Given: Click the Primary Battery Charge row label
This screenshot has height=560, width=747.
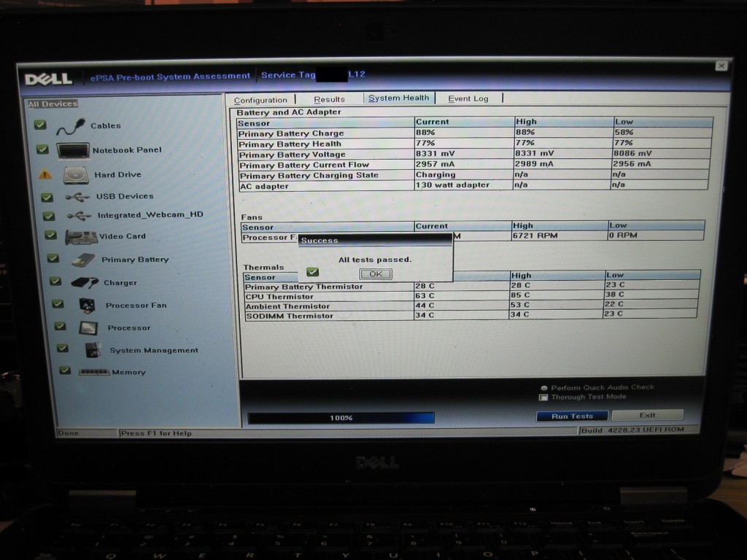Looking at the screenshot, I should (x=290, y=134).
